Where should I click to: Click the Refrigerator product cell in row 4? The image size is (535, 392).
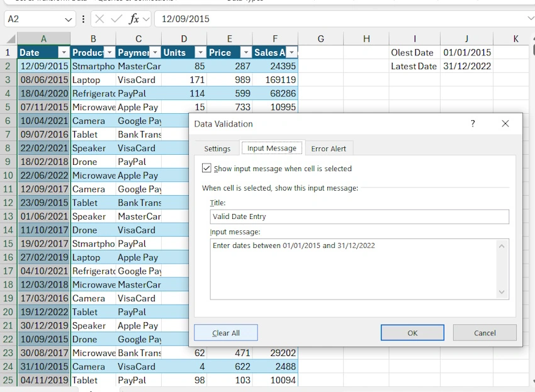pyautogui.click(x=93, y=94)
